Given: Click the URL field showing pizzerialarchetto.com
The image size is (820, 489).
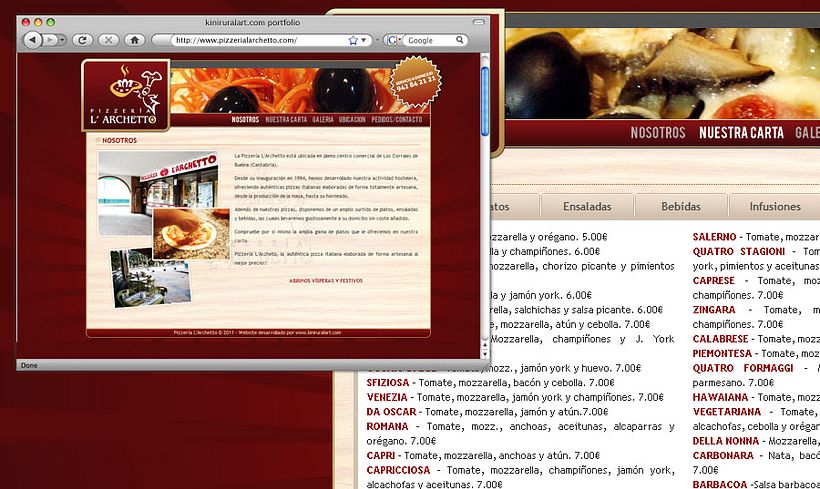Looking at the screenshot, I should [258, 40].
